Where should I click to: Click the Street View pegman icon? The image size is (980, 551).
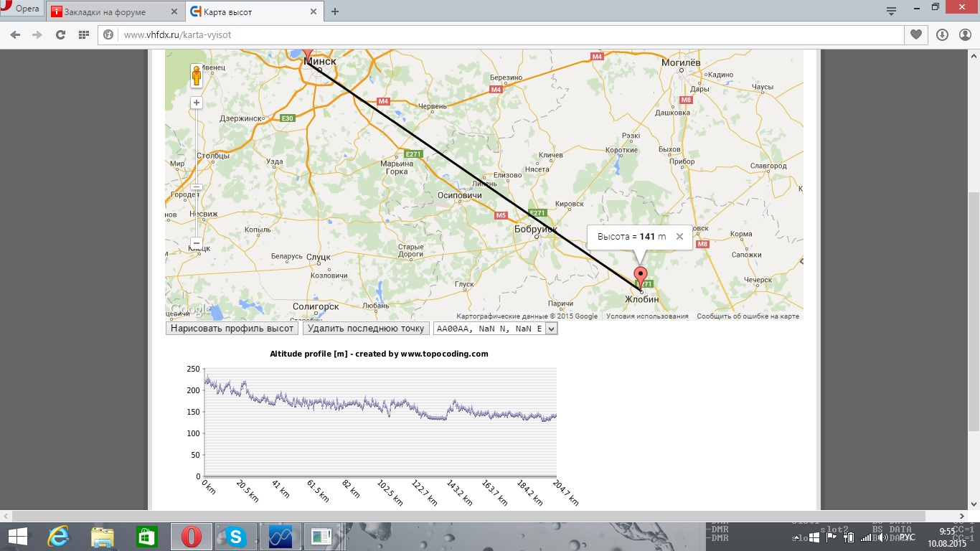tap(197, 75)
